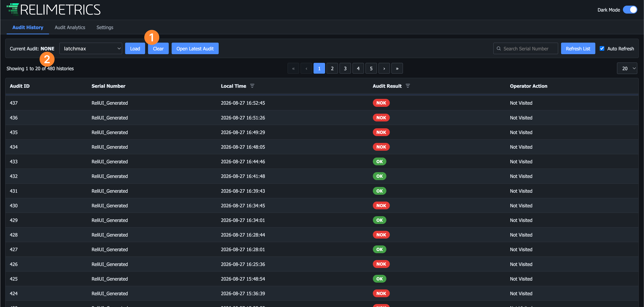Screen dimensions: 644x307
Task: Select audit ID 431 cell
Action: [14, 191]
